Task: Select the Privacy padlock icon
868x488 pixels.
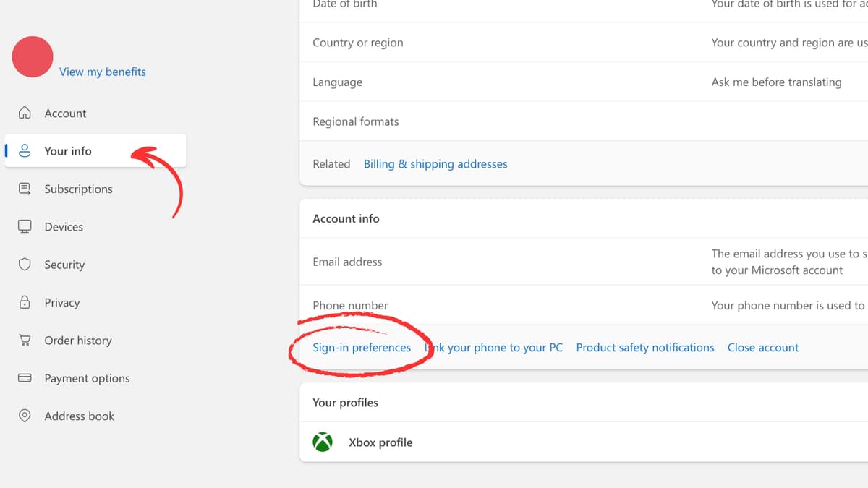Action: [x=26, y=302]
